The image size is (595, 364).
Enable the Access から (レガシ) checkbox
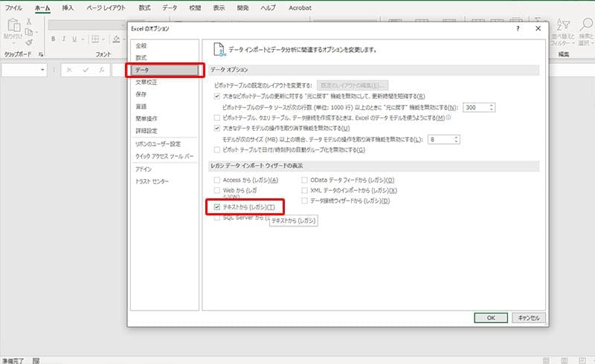point(217,180)
